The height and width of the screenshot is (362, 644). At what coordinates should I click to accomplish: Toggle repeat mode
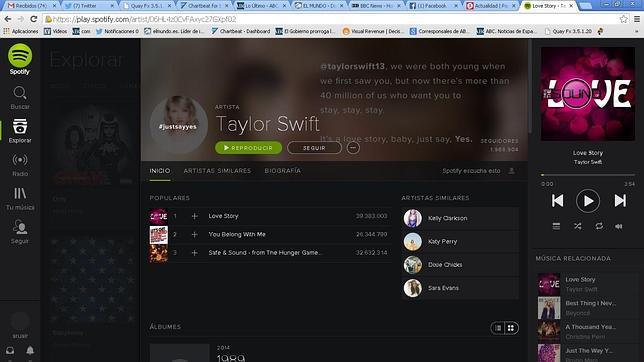click(599, 226)
